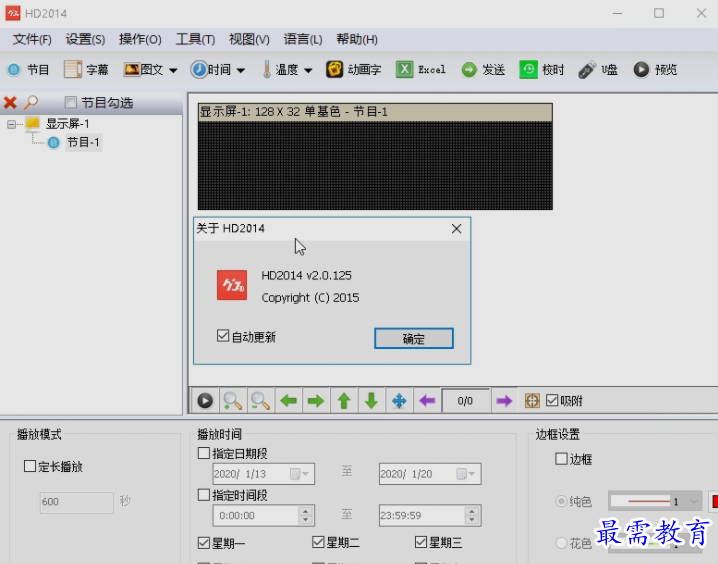718x564 pixels.
Task: Select the 花色 pattern radio
Action: pos(560,543)
